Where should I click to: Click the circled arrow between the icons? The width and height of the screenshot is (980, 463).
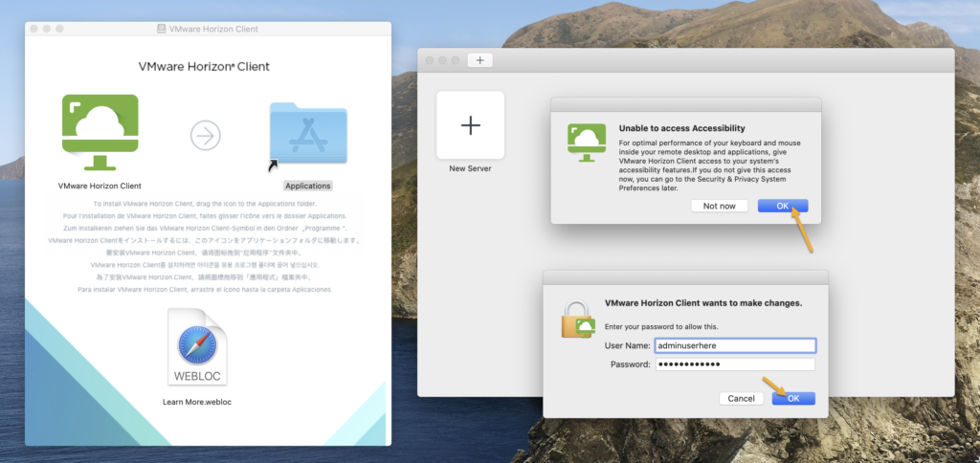pos(205,136)
